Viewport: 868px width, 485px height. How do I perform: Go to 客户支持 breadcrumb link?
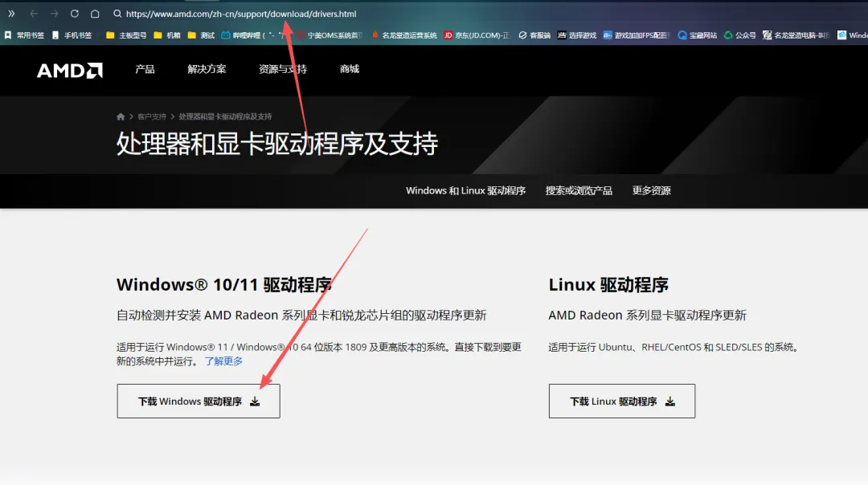pos(152,116)
